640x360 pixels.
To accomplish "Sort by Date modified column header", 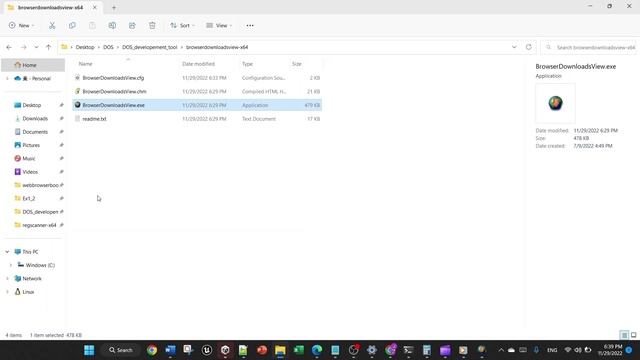I will coord(198,64).
